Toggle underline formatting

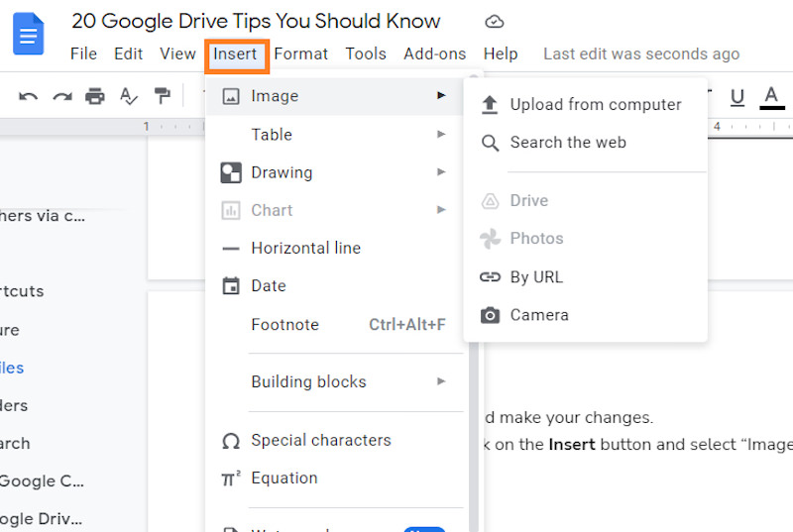click(x=737, y=97)
